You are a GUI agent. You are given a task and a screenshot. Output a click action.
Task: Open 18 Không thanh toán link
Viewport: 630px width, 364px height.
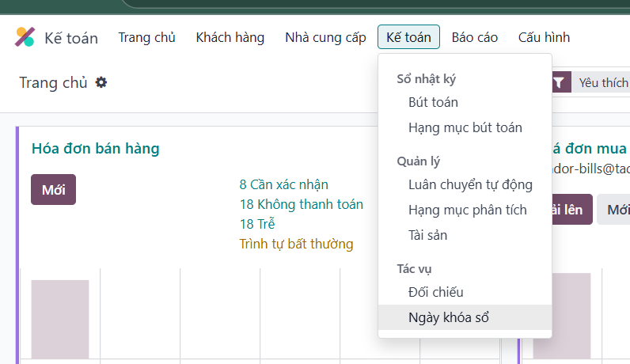302,204
